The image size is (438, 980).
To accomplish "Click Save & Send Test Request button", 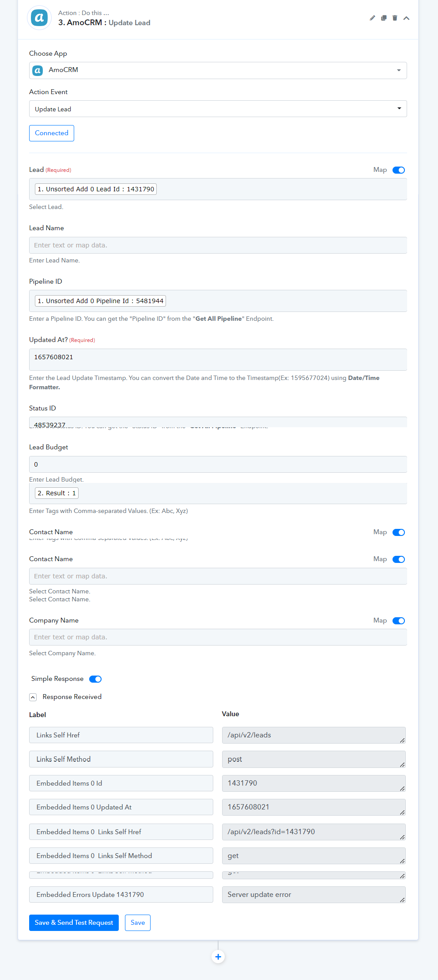I will [x=74, y=923].
